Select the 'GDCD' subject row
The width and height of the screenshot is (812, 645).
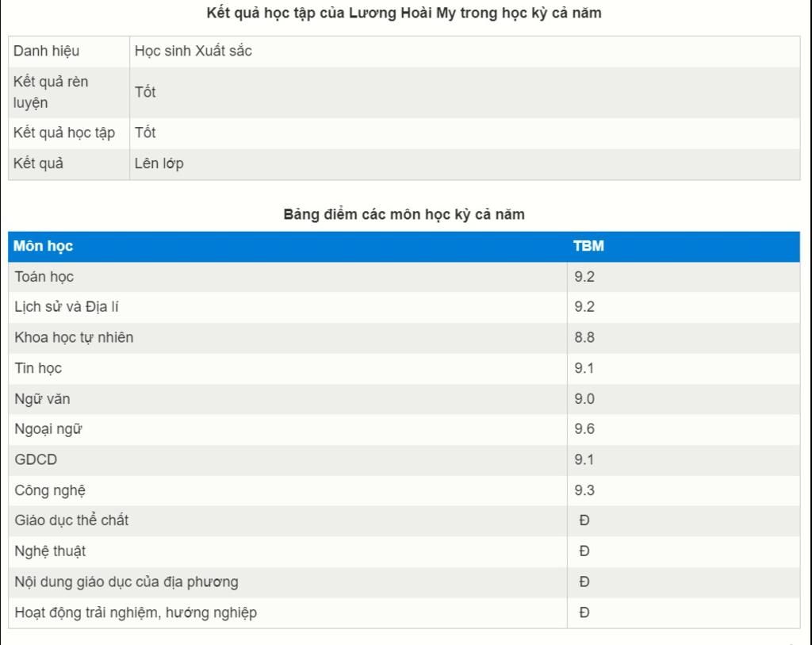tap(36, 459)
